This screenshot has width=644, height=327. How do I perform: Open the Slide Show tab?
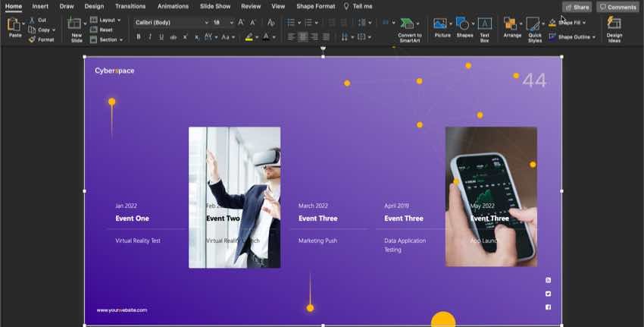click(217, 6)
